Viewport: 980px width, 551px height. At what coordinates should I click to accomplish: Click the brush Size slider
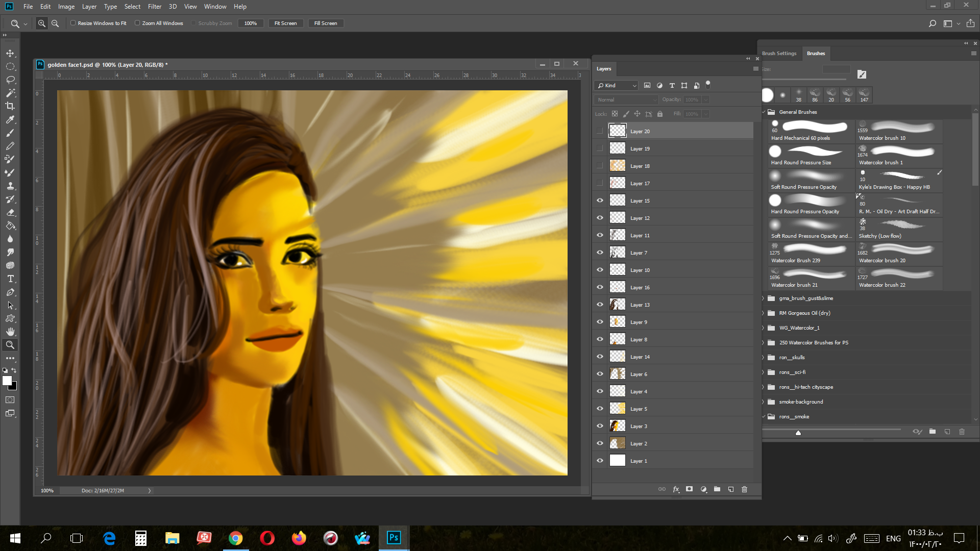coord(804,80)
